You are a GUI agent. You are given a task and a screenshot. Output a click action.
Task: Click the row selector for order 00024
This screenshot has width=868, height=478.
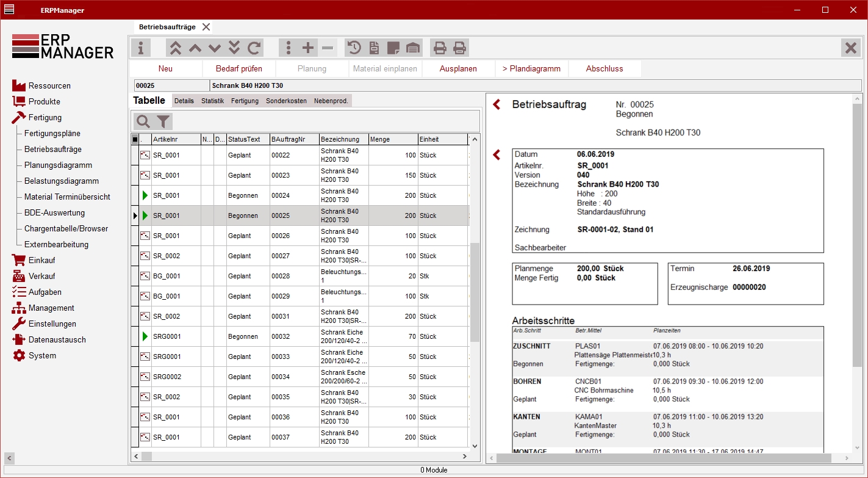click(x=135, y=196)
